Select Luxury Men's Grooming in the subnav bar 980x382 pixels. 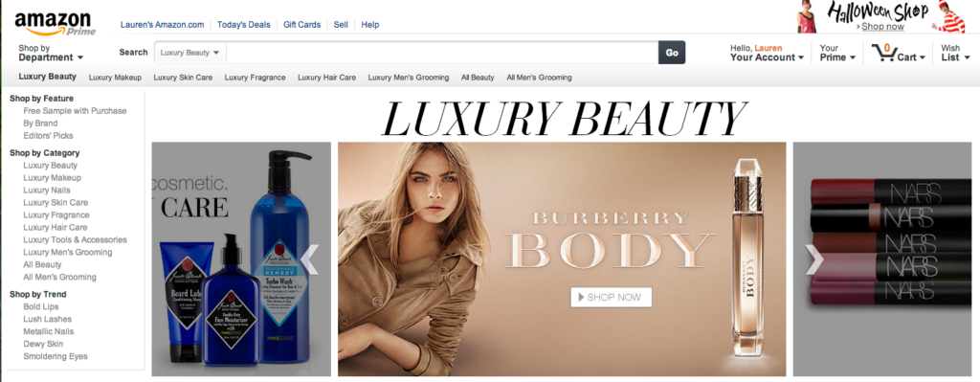(x=408, y=78)
